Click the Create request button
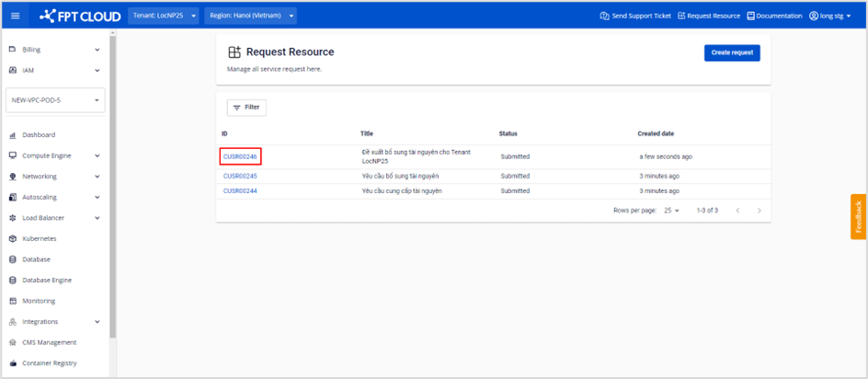868x379 pixels. coord(732,52)
